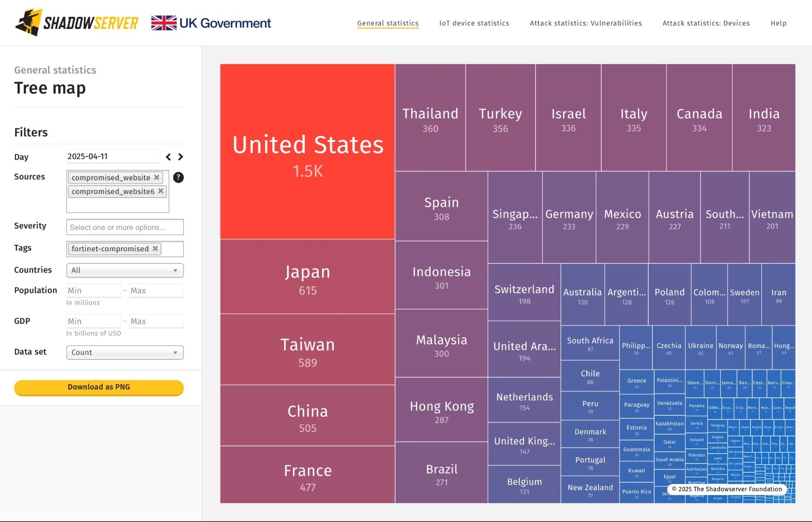
Task: Select the Japan treemap tile
Action: pyautogui.click(x=308, y=277)
